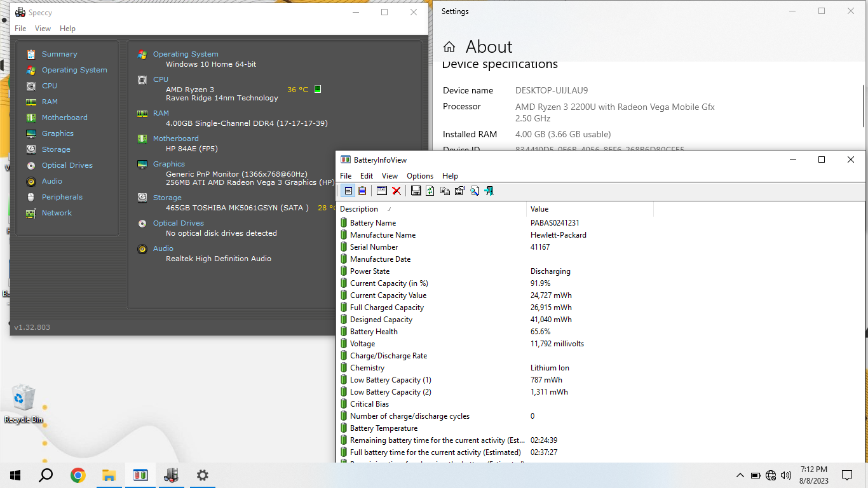Click the Copy selected items toolbar icon

(445, 191)
